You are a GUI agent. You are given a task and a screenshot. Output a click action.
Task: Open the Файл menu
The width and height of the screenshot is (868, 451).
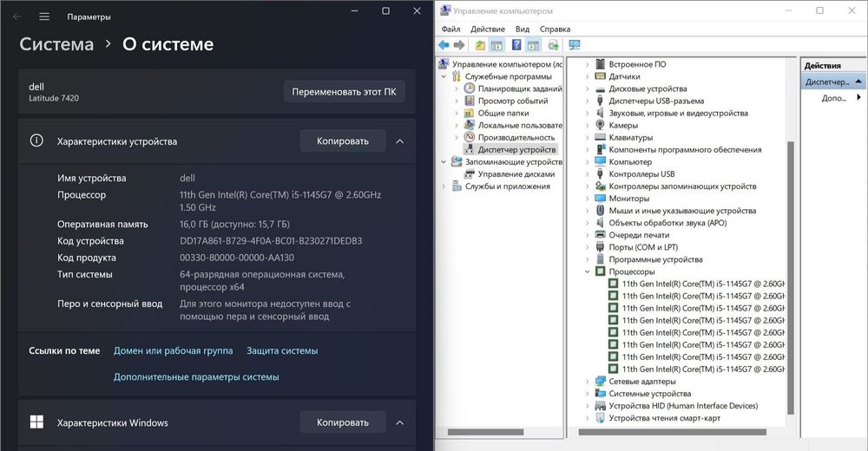[450, 29]
